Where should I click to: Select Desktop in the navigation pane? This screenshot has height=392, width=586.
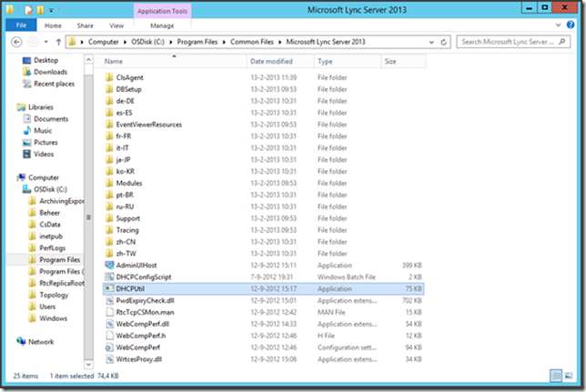coord(46,60)
